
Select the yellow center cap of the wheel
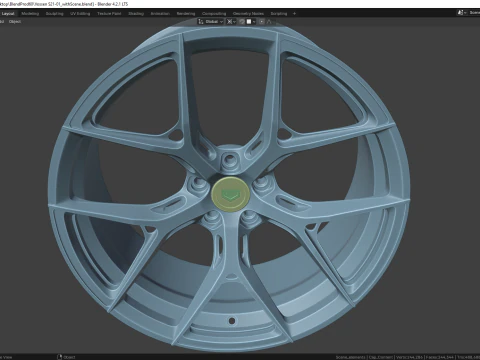point(230,195)
